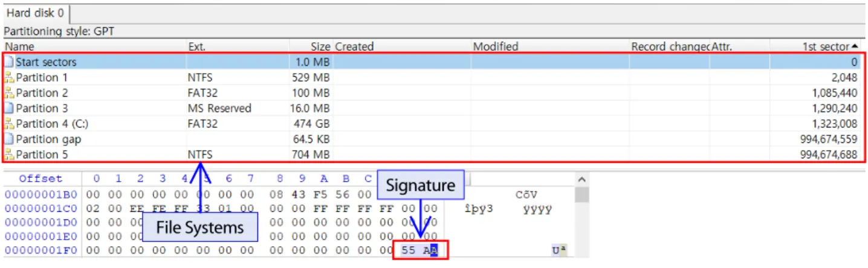This screenshot has width=868, height=268.
Task: Sort by the Record changed column header
Action: pos(670,46)
